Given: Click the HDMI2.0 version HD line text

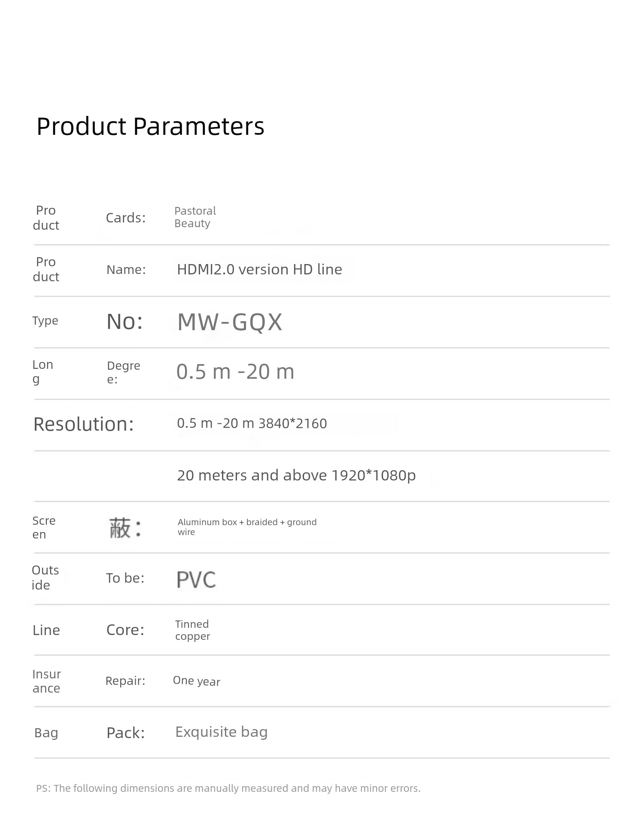Looking at the screenshot, I should click(x=259, y=270).
